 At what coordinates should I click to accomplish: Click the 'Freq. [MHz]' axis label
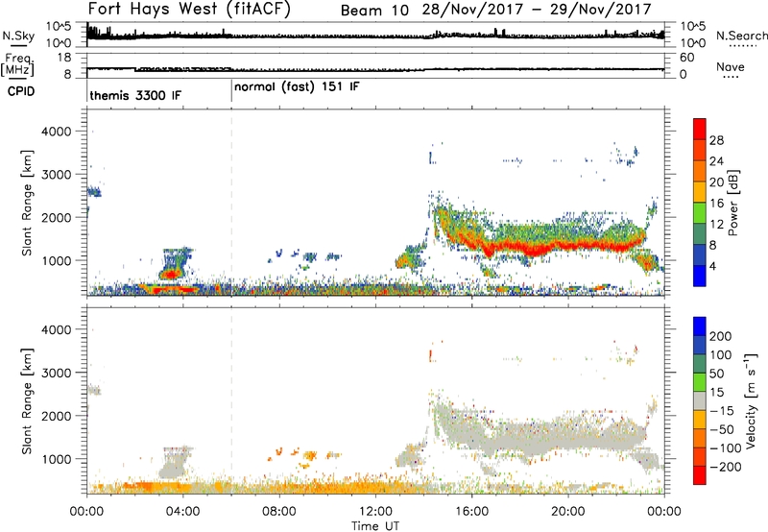18,64
